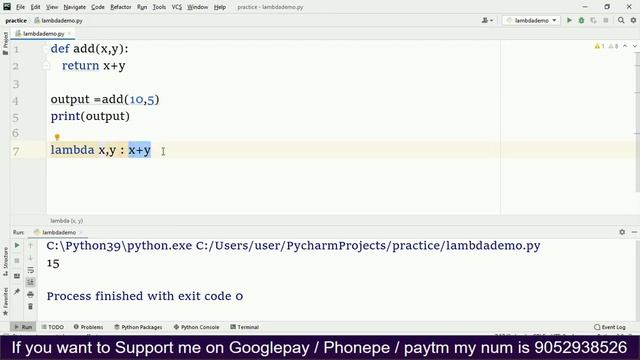Click the Stop button in top toolbar
640x360 pixels.
(606, 20)
